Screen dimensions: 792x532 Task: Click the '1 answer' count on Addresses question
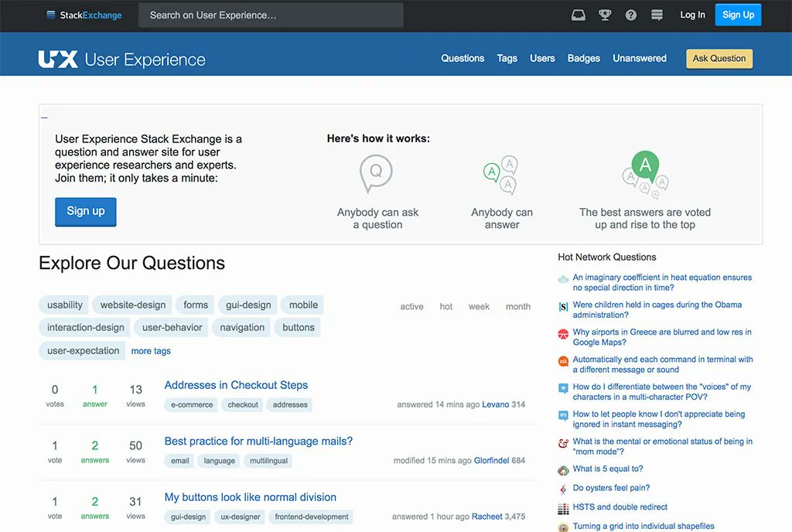tap(95, 396)
